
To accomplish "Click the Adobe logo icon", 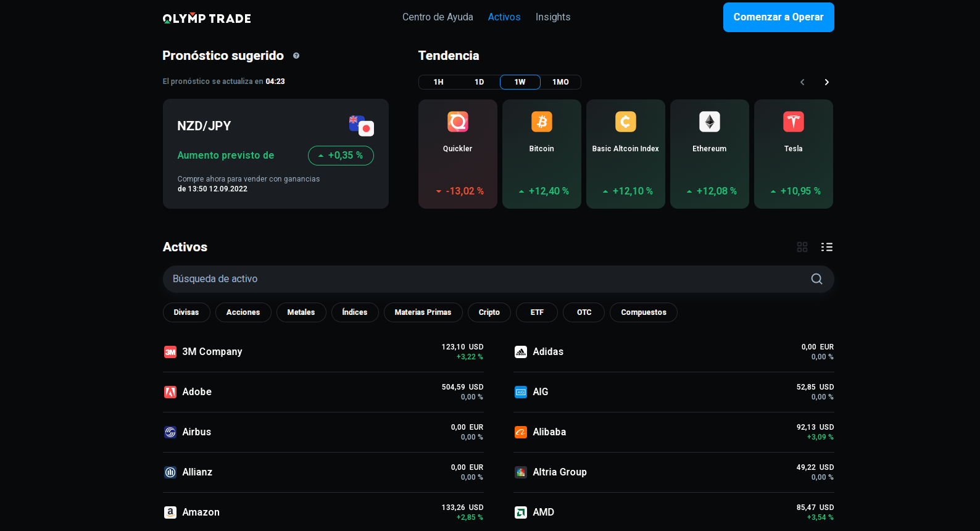I will (170, 392).
